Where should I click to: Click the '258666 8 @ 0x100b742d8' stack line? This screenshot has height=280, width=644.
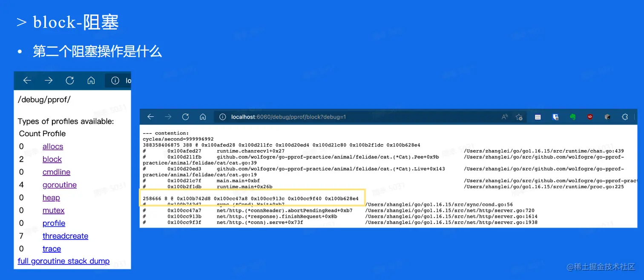pyautogui.click(x=250, y=199)
